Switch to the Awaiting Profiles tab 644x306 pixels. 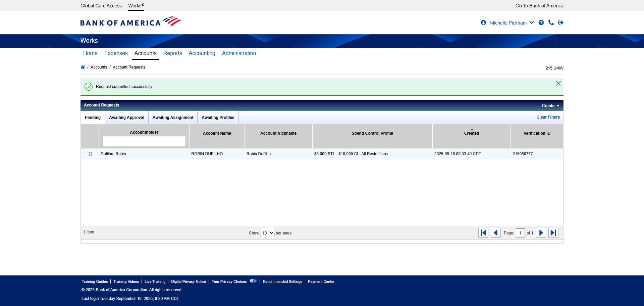tap(218, 118)
